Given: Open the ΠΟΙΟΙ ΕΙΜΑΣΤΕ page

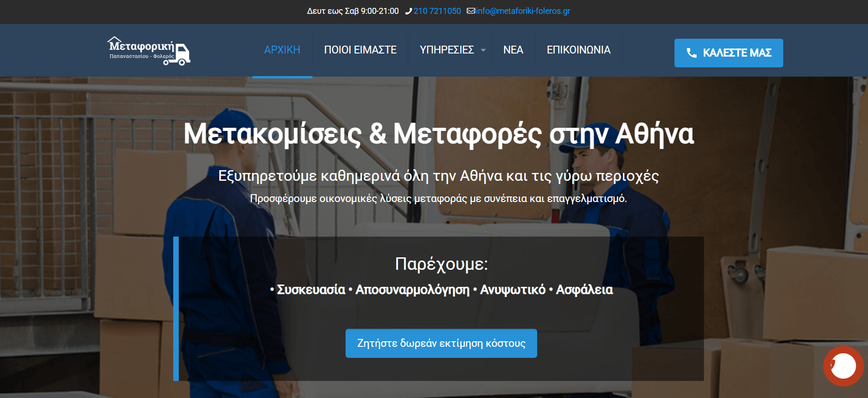Looking at the screenshot, I should point(360,50).
